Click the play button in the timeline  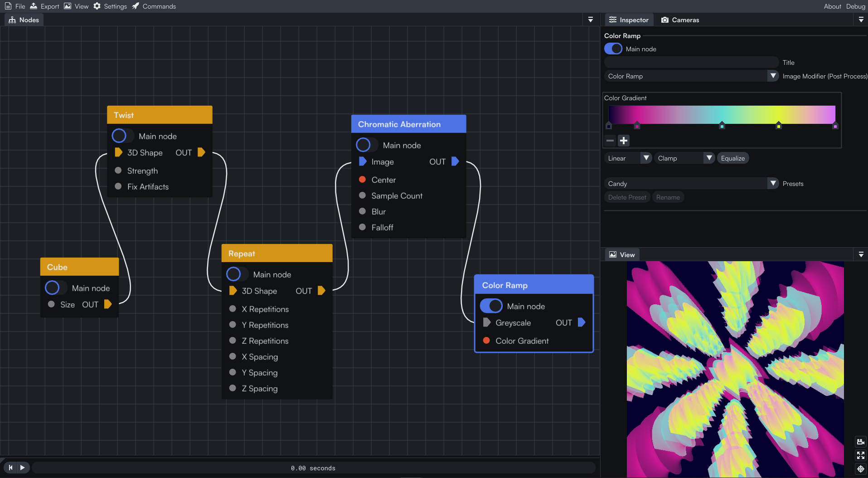(x=23, y=468)
